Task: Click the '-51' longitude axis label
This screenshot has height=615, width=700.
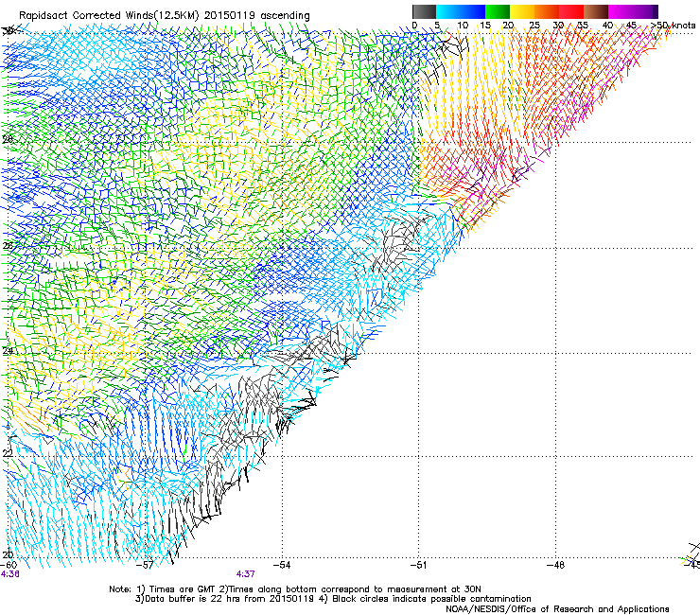Action: tap(419, 565)
